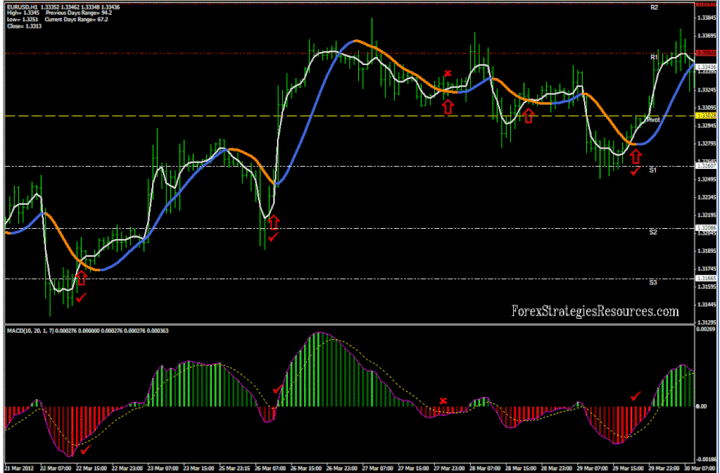720x473 pixels.
Task: Click the 1.33695 price axis label
Action: pyautogui.click(x=706, y=36)
